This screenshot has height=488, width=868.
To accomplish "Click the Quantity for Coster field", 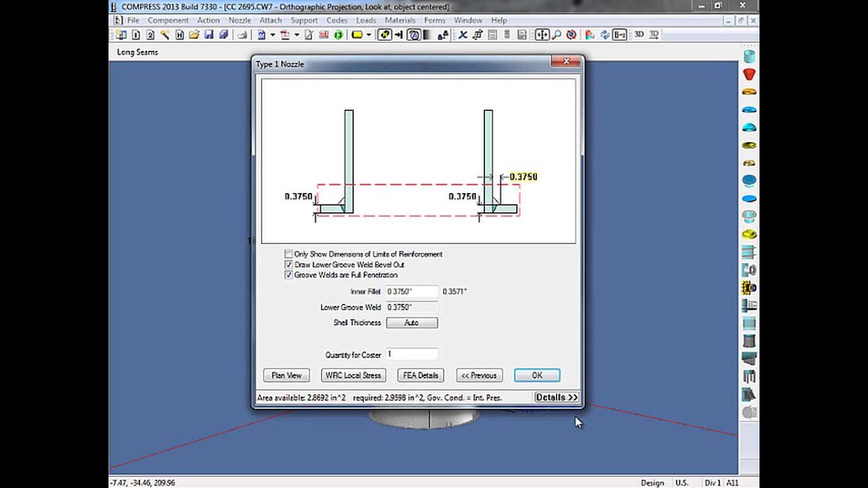I will pos(412,354).
